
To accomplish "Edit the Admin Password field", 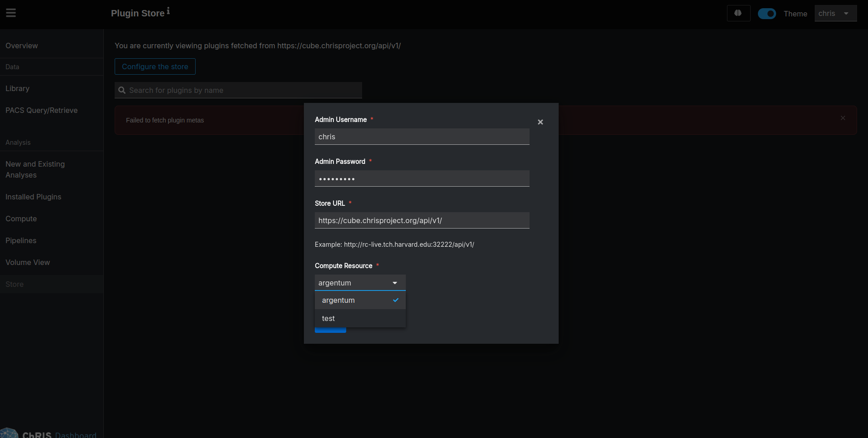I will pyautogui.click(x=422, y=178).
